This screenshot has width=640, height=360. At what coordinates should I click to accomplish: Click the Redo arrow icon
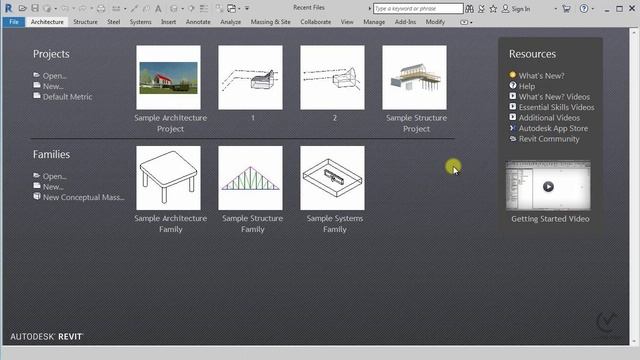83,9
